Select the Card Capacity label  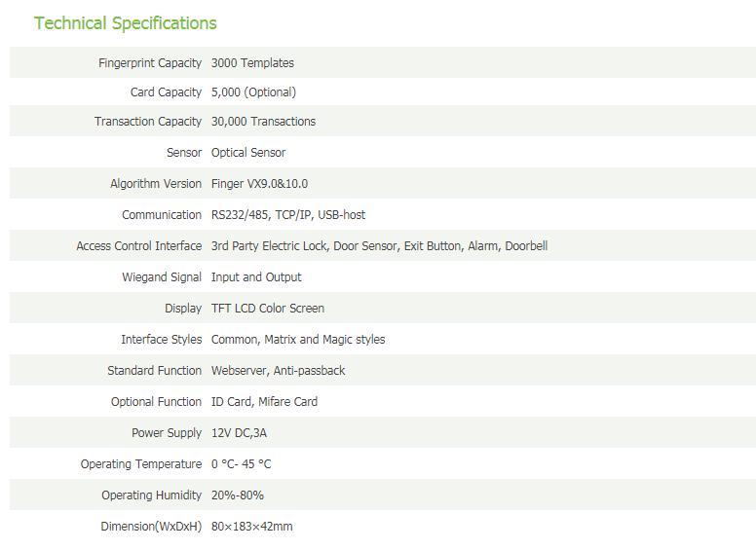[166, 92]
